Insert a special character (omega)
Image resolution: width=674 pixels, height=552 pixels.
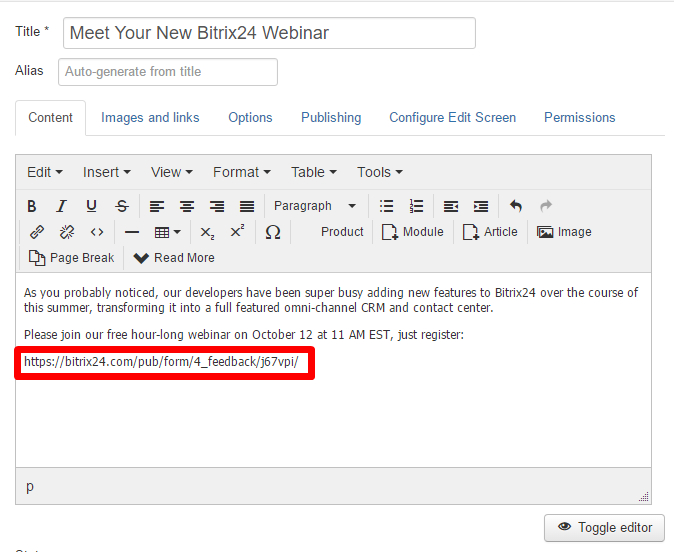(x=273, y=232)
